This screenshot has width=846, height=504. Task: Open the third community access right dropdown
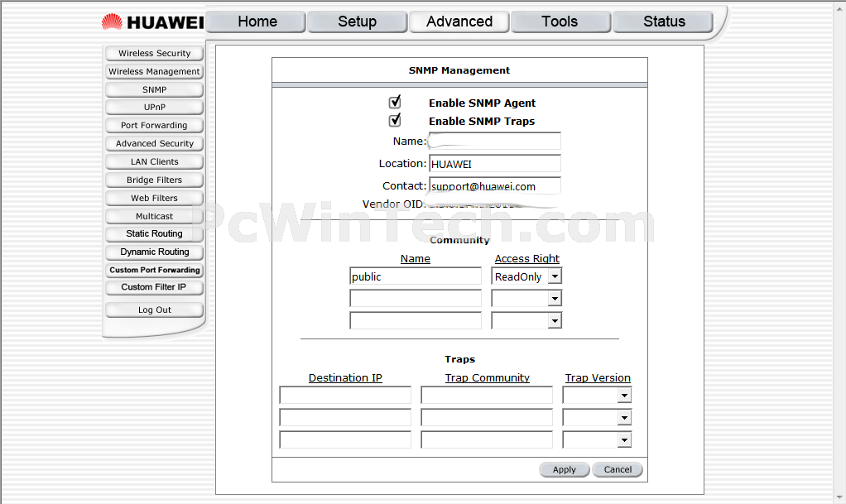526,320
